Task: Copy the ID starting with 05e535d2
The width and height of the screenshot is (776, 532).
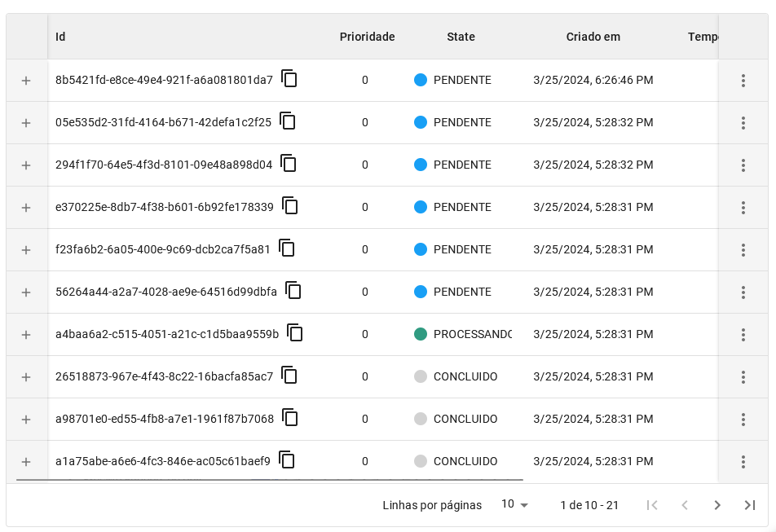Action: pos(288,121)
